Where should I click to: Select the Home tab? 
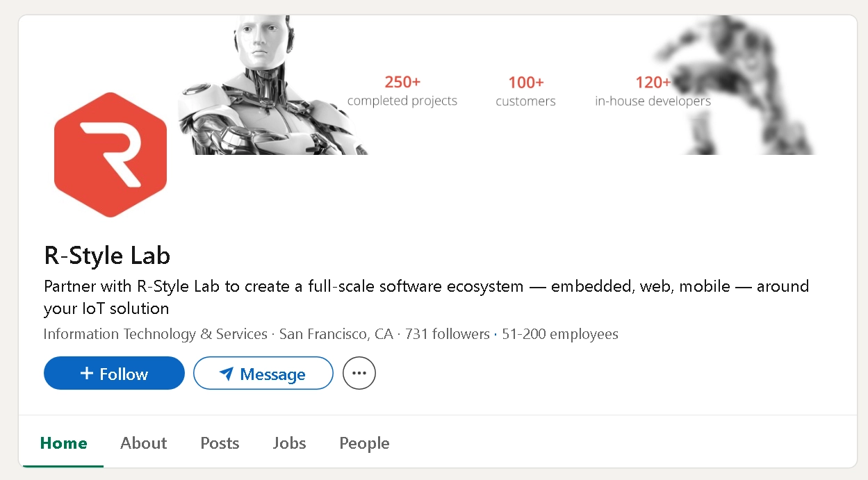pyautogui.click(x=64, y=443)
